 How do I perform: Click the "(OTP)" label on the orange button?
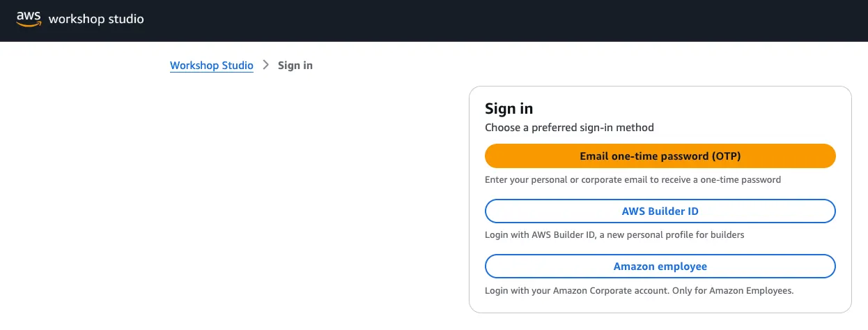[726, 156]
